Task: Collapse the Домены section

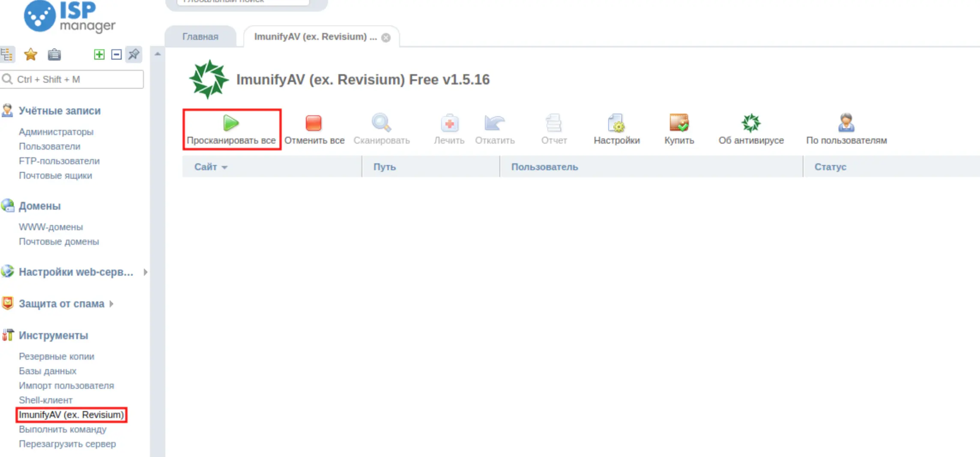Action: click(x=39, y=206)
